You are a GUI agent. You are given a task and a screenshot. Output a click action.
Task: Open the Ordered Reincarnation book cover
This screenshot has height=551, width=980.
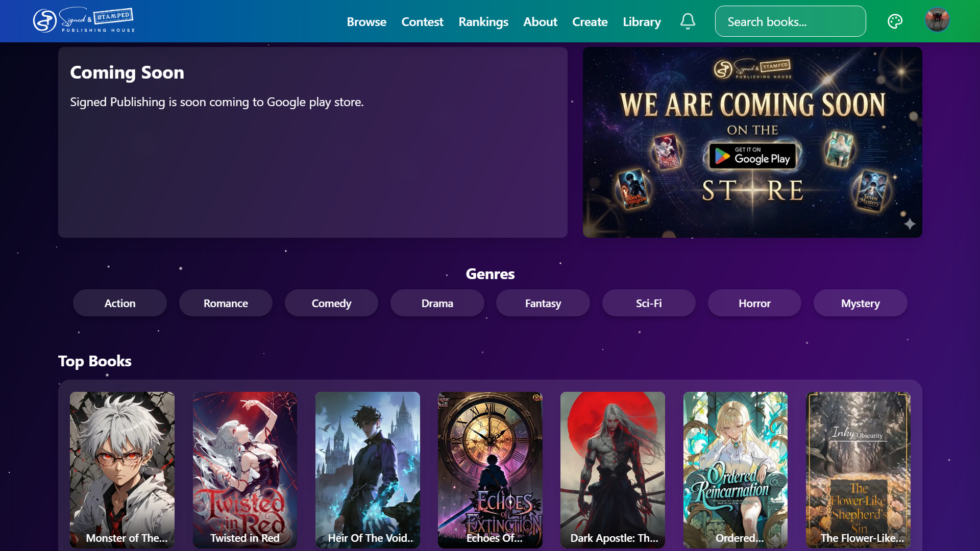[736, 470]
